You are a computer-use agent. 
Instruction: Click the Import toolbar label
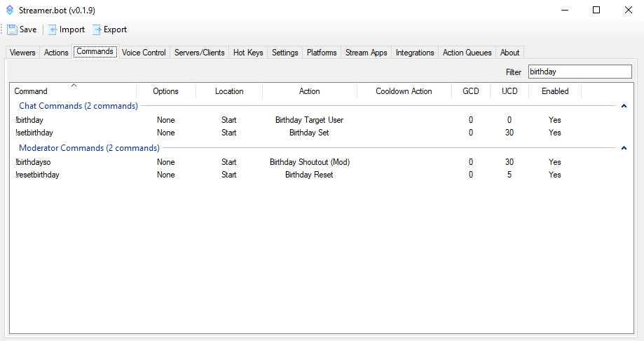(x=72, y=29)
